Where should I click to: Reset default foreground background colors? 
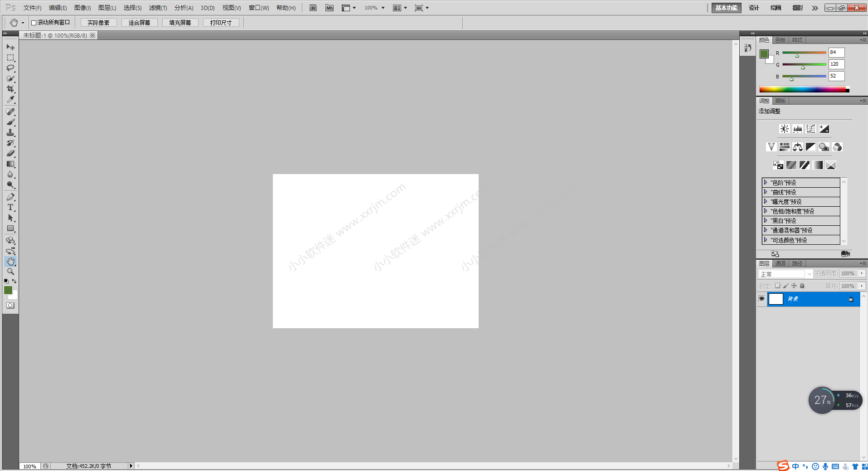[x=6, y=281]
